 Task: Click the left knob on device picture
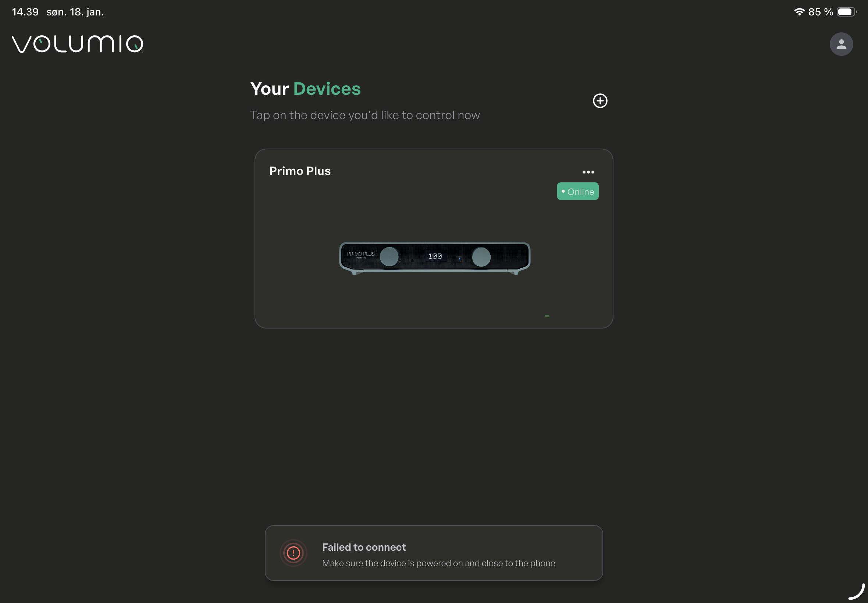(389, 257)
